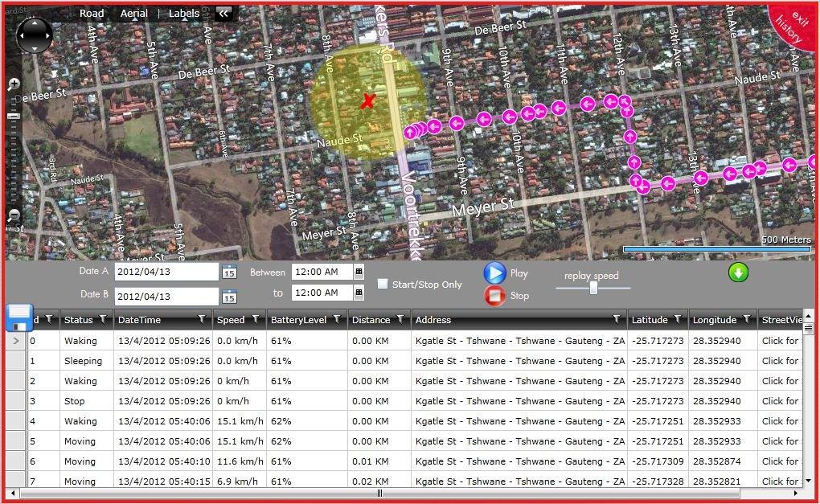Viewport: 820px width, 504px height.
Task: Open the Date A calendar picker
Action: click(x=229, y=272)
